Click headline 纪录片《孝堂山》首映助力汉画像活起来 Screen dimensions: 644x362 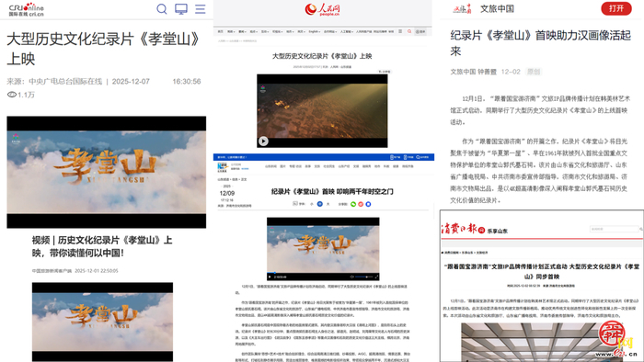(541, 43)
